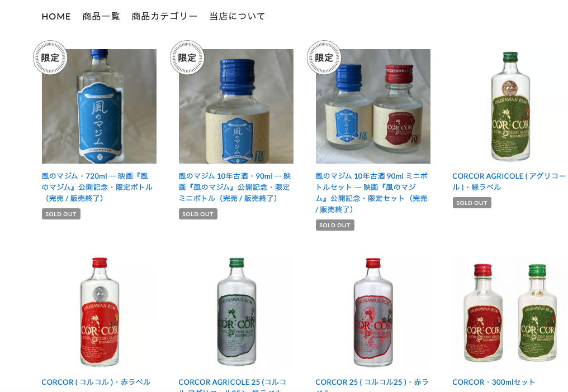
Task: Open the two mini bottles set image
Action: [x=373, y=107]
